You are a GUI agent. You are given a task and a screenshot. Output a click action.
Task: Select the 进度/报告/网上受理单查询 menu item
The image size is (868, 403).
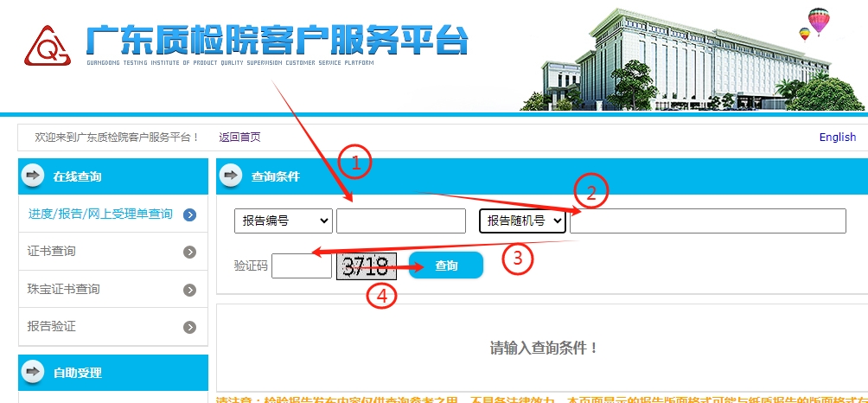(x=100, y=214)
